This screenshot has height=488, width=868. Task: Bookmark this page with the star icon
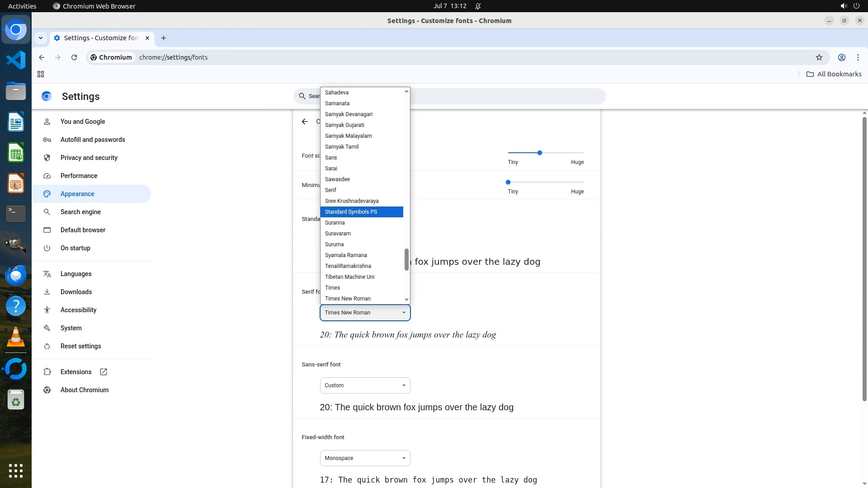[819, 57]
